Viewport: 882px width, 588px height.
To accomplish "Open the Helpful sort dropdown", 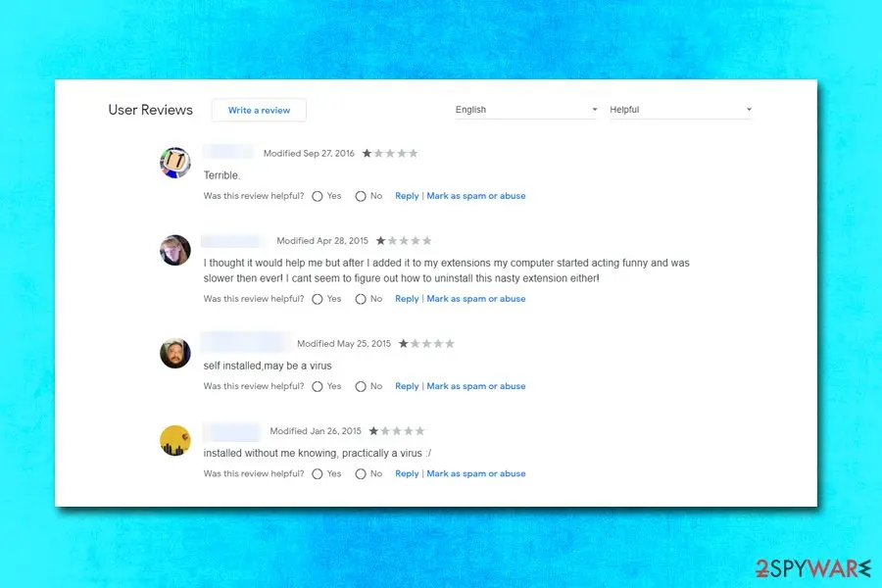I will [x=681, y=110].
